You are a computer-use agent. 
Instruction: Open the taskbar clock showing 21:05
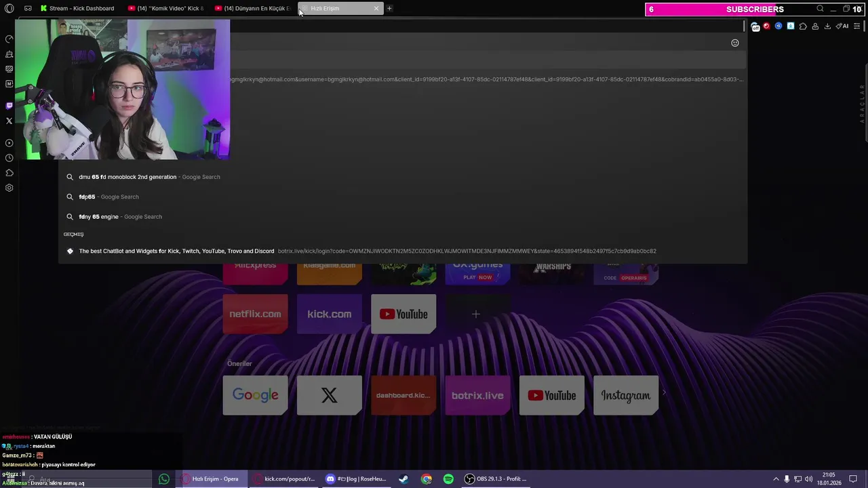pos(829,479)
